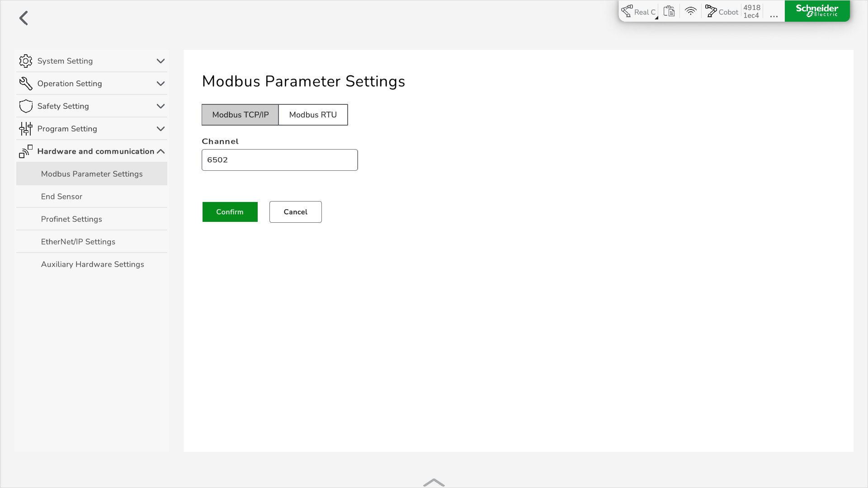This screenshot has width=868, height=488.
Task: Pull up the bottom panel chevron handle
Action: [x=434, y=483]
